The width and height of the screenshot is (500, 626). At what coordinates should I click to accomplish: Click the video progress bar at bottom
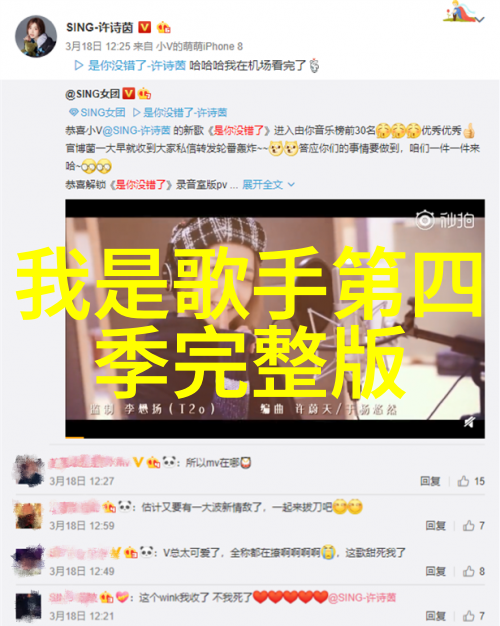pos(275,437)
